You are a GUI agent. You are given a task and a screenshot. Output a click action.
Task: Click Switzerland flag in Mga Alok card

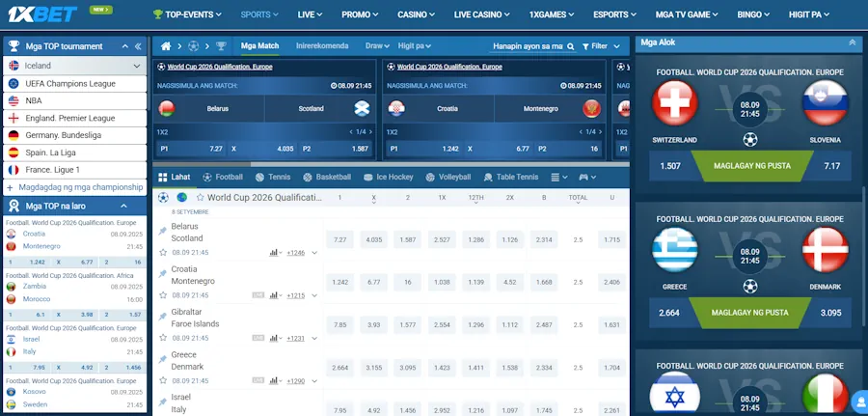point(674,103)
